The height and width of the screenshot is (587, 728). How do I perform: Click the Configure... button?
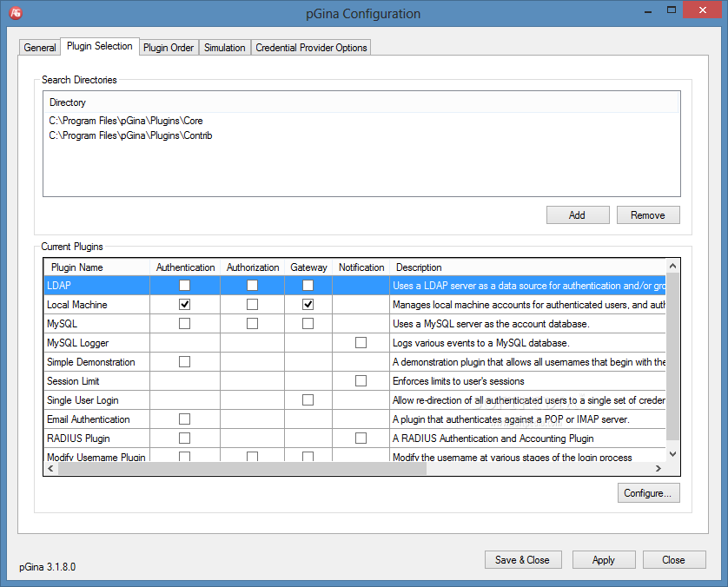[x=648, y=493]
